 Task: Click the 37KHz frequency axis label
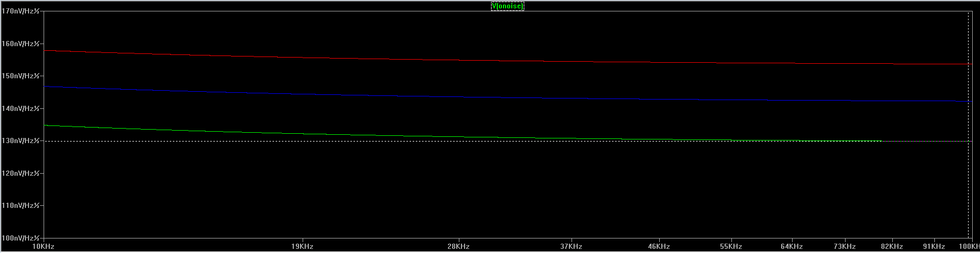tap(571, 246)
